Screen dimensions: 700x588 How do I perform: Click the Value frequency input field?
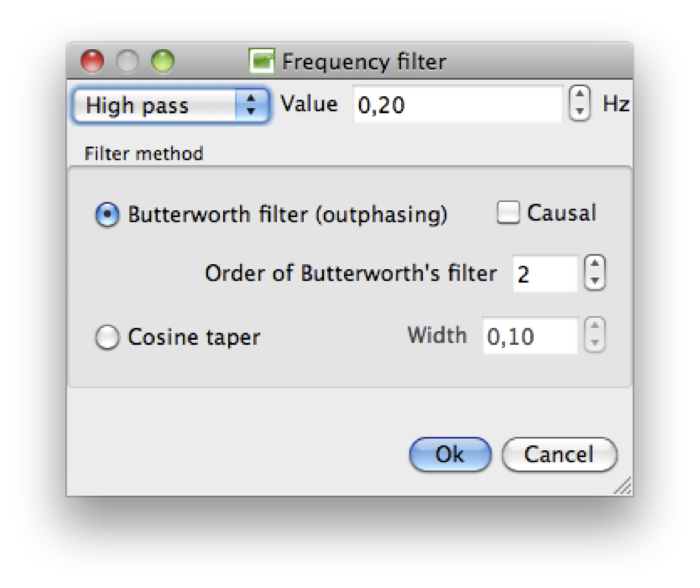[x=457, y=106]
